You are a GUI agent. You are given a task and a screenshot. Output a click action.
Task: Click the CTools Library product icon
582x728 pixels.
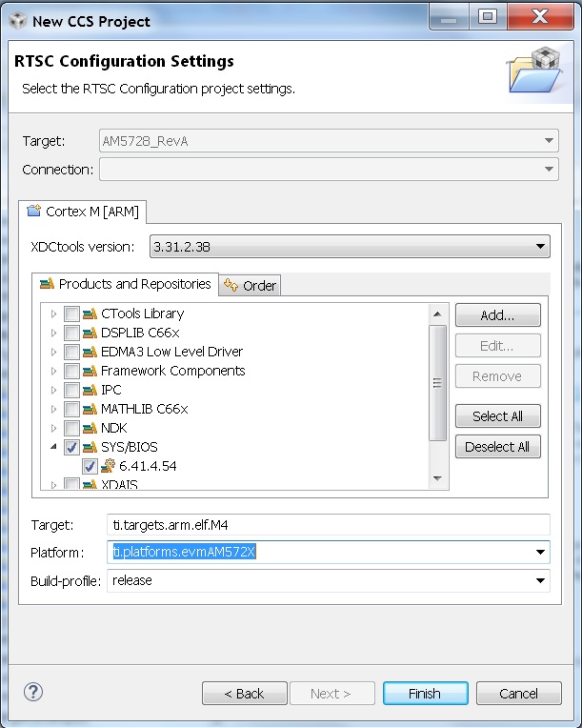pyautogui.click(x=90, y=313)
